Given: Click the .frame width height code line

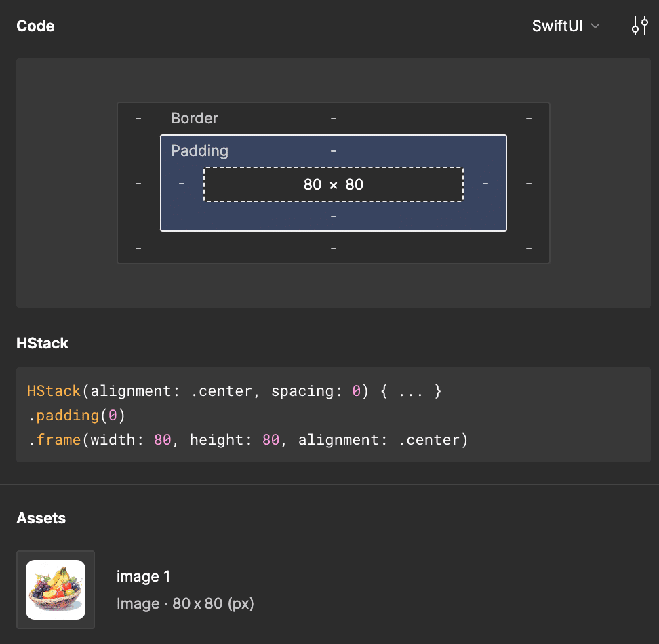Looking at the screenshot, I should point(248,440).
